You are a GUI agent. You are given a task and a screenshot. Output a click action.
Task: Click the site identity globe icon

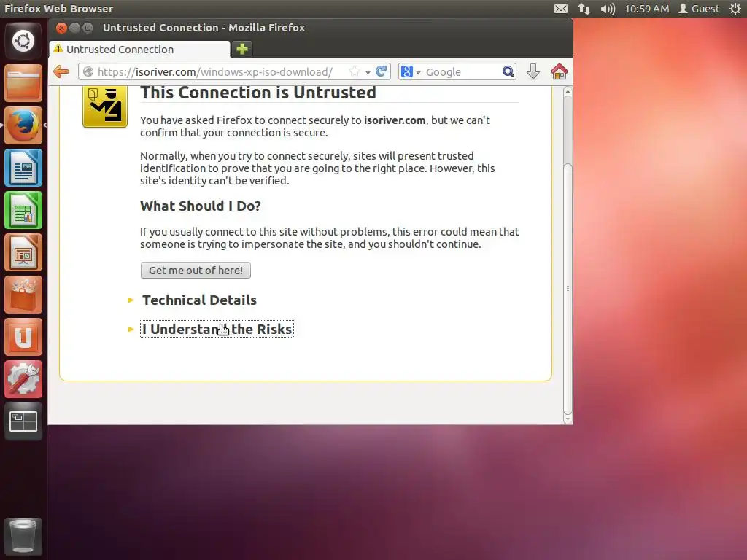tap(88, 72)
